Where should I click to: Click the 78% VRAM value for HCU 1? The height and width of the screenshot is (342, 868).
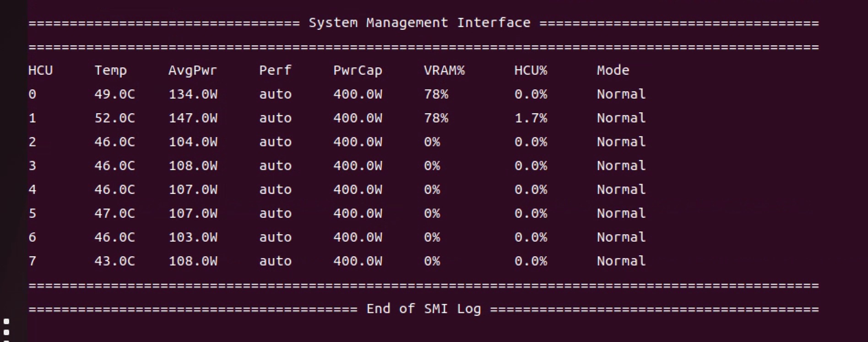click(x=436, y=118)
